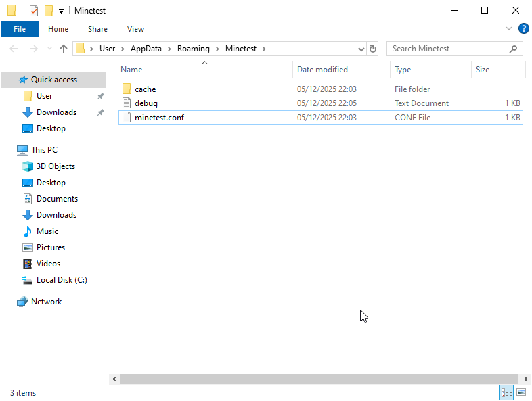Select the cache folder icon

[x=127, y=89]
